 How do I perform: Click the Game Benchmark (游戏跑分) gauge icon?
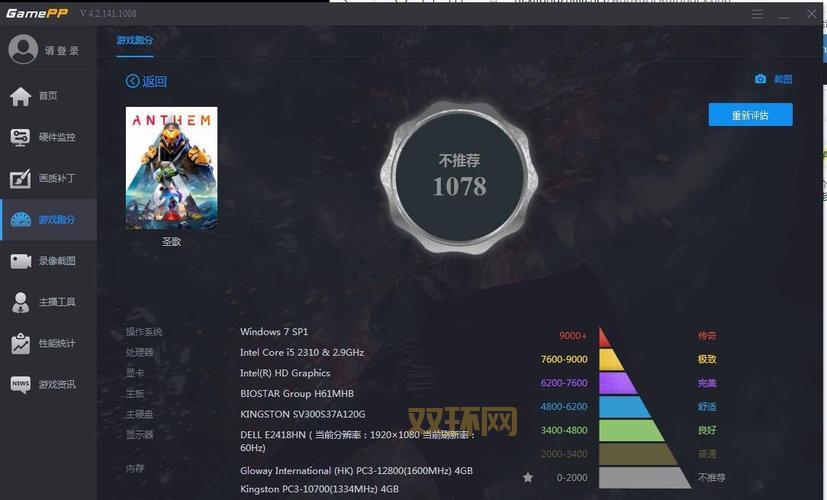pyautogui.click(x=20, y=220)
